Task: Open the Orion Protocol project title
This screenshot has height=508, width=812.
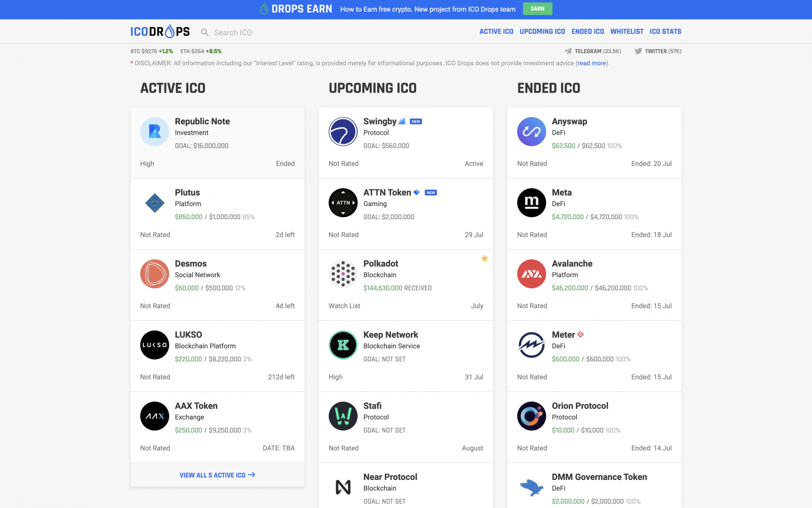Action: point(580,406)
